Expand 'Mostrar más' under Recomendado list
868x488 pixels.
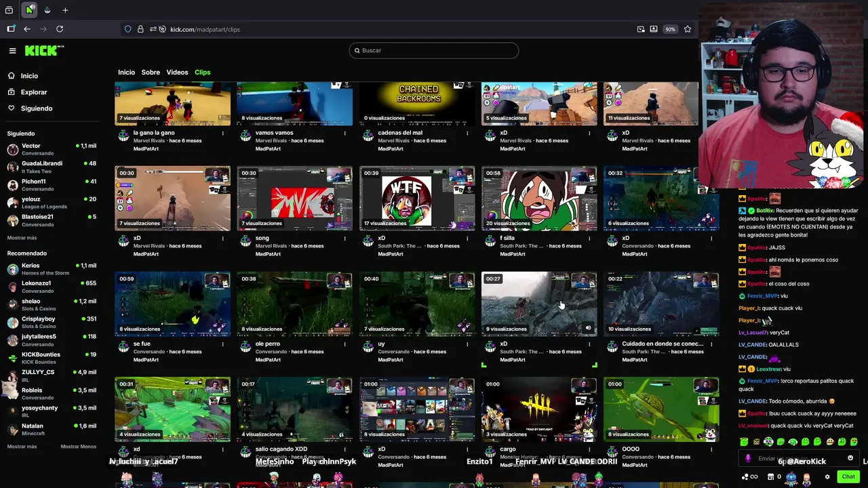coord(22,447)
